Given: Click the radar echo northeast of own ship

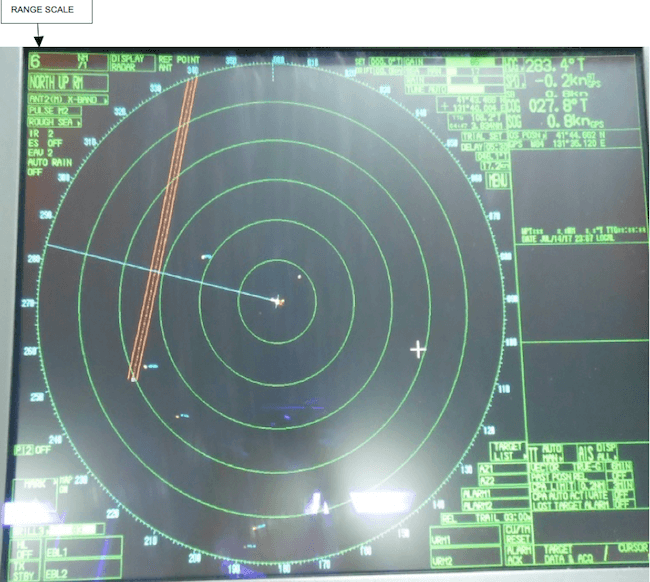Looking at the screenshot, I should point(299,276).
